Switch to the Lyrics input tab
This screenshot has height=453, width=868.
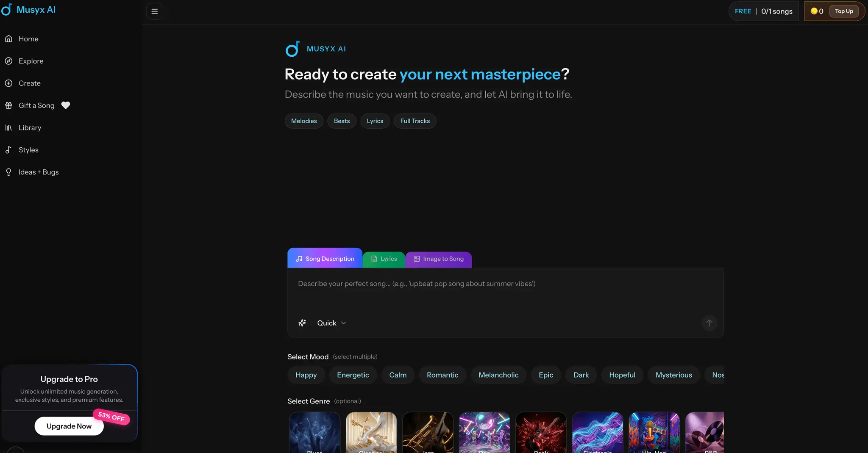point(384,259)
